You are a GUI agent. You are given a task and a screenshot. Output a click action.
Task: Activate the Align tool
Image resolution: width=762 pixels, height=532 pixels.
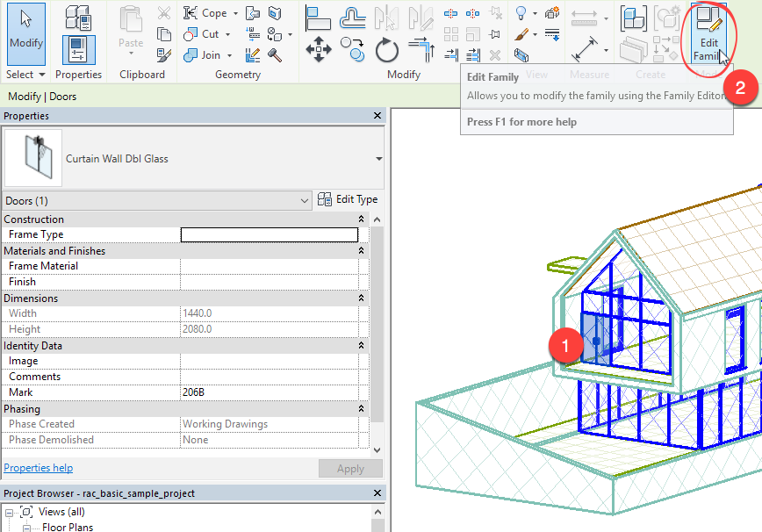pos(319,18)
